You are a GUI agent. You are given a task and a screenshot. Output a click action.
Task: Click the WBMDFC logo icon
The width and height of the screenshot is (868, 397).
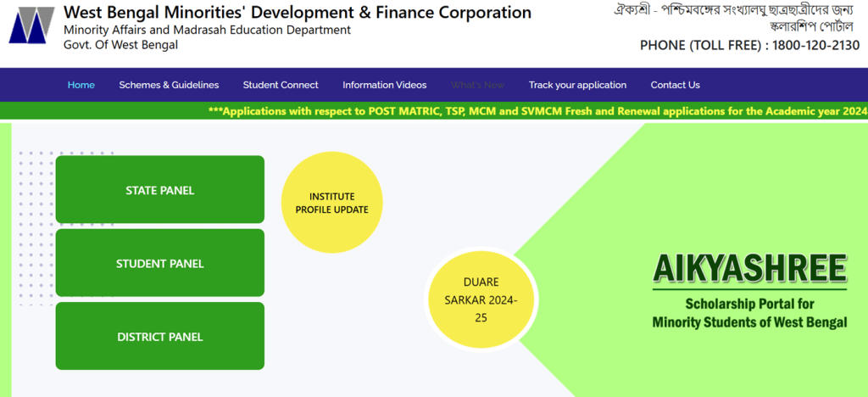click(31, 25)
